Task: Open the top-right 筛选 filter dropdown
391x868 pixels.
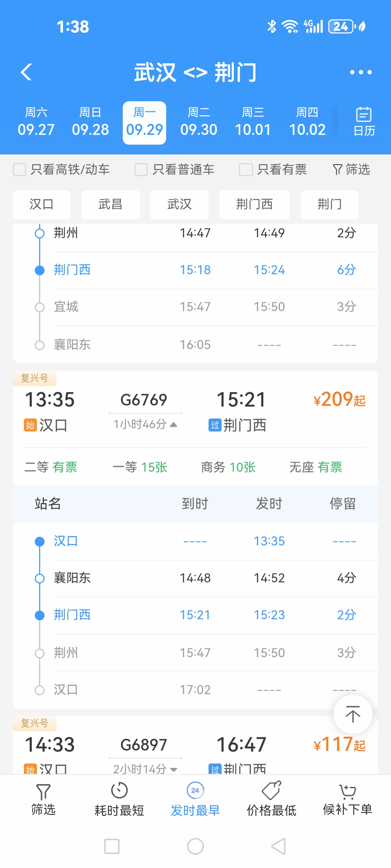Action: [351, 169]
